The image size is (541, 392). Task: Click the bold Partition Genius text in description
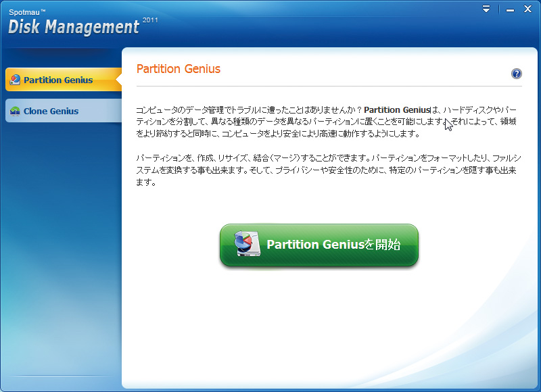397,110
